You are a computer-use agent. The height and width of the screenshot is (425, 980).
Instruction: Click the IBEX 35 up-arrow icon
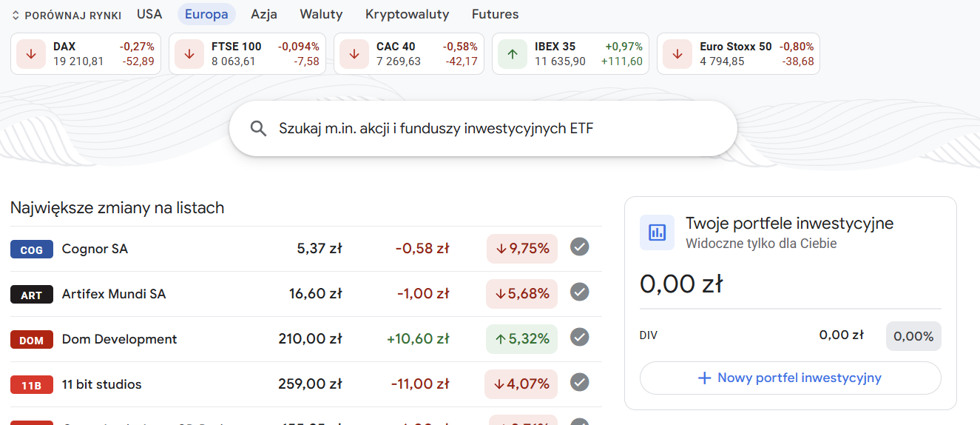(512, 54)
